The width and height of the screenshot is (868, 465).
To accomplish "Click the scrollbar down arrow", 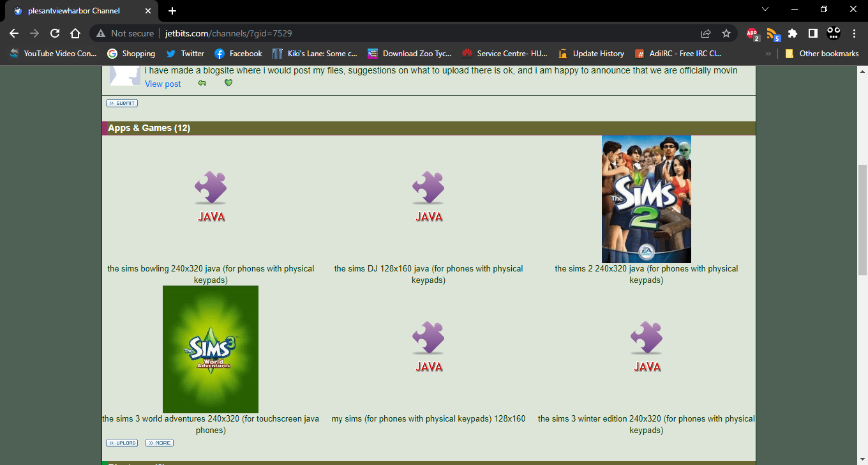I will pyautogui.click(x=862, y=459).
